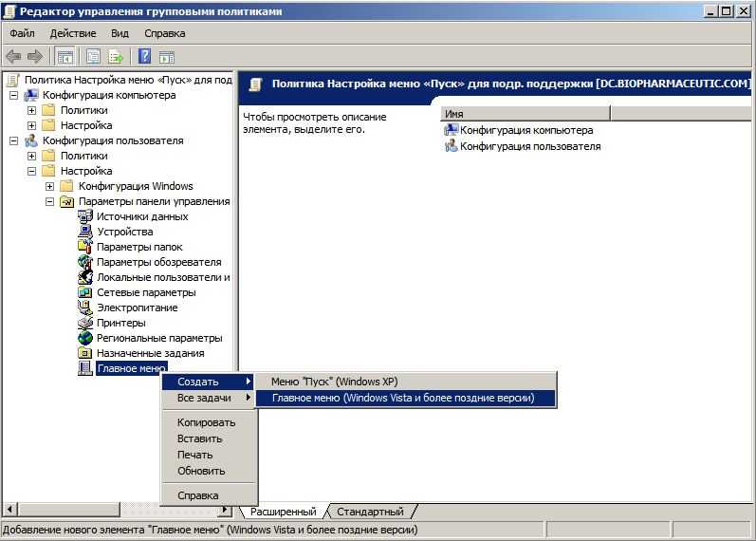Viewport: 756px width, 541px height.
Task: Click the Параметры папок tree icon
Action: 85,247
